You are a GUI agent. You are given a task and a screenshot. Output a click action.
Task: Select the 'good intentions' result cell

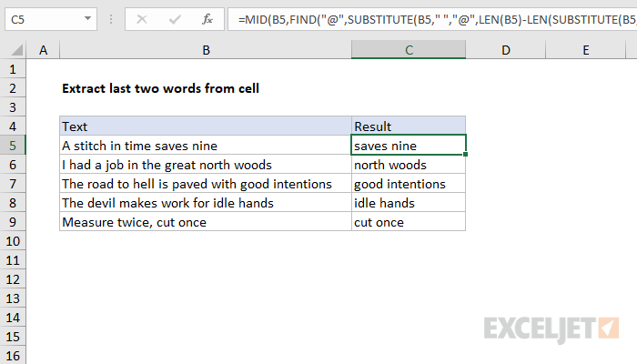click(409, 184)
